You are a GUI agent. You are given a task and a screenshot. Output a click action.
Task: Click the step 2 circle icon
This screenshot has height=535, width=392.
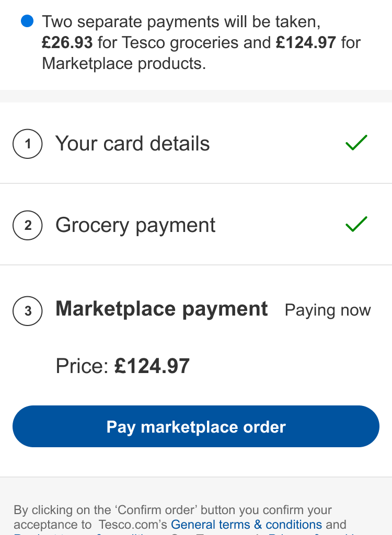tap(27, 225)
